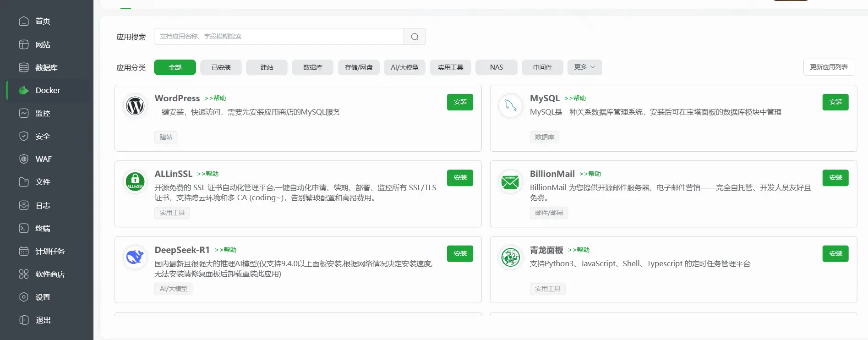Click the DeepSeek-R1 whale logo icon

click(135, 258)
